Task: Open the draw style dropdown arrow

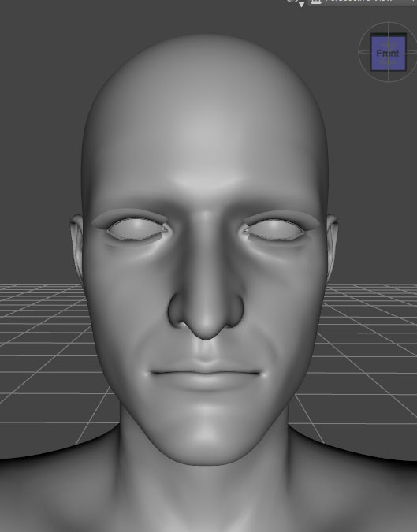Action: pyautogui.click(x=301, y=5)
